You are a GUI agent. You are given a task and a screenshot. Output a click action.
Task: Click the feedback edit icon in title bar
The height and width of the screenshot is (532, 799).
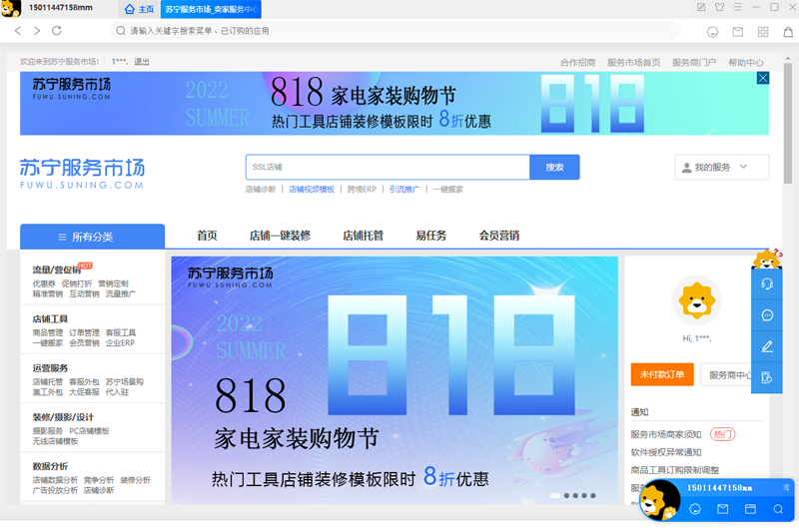701,7
